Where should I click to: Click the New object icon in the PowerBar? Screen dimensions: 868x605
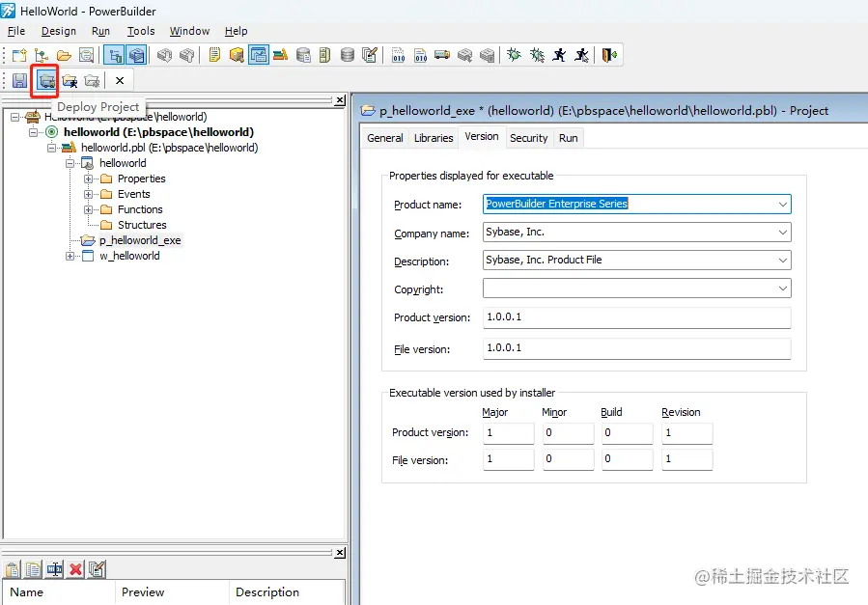coord(19,55)
